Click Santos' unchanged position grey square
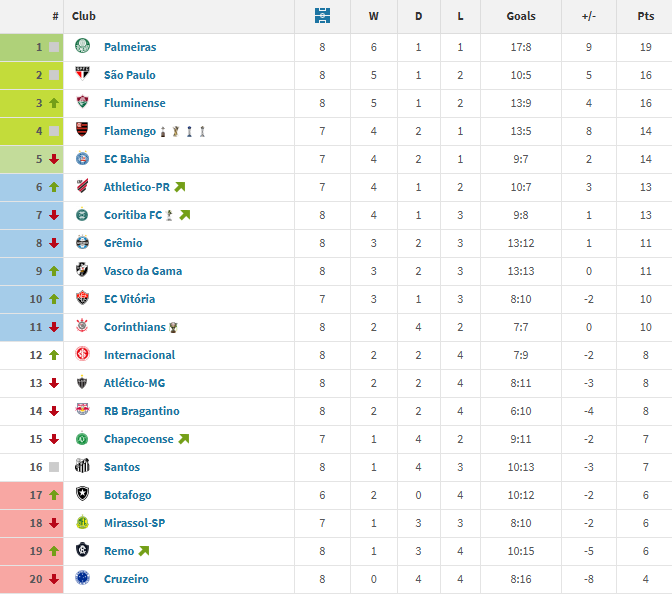Screen dimensions: 672x595 point(54,467)
